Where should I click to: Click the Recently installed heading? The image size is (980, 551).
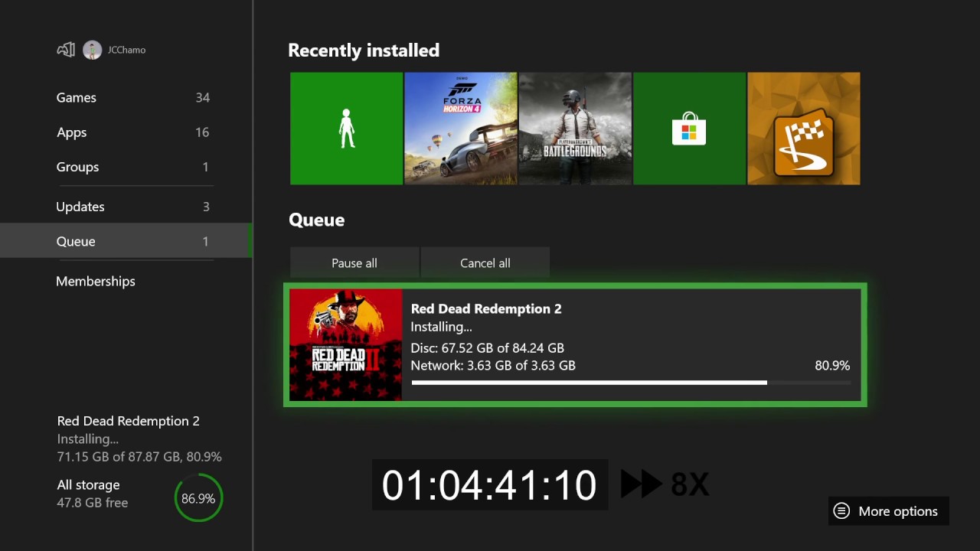pos(364,51)
